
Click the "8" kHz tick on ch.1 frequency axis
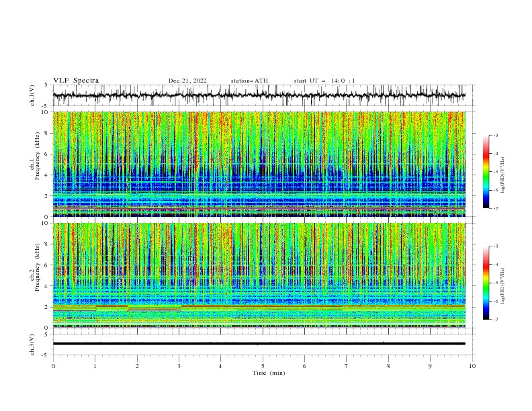click(x=46, y=133)
